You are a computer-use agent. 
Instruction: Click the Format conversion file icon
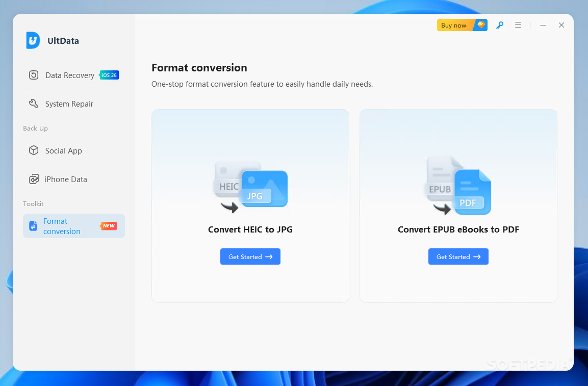[x=33, y=226]
